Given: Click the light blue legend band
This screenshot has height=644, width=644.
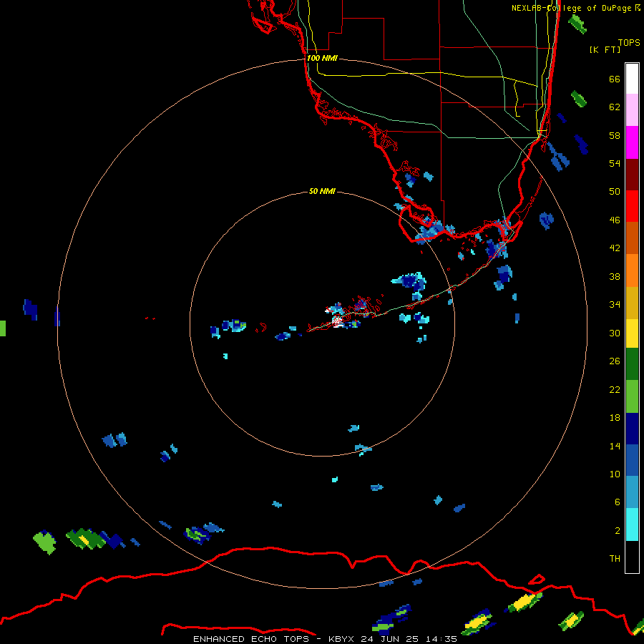Looking at the screenshot, I should [632, 492].
